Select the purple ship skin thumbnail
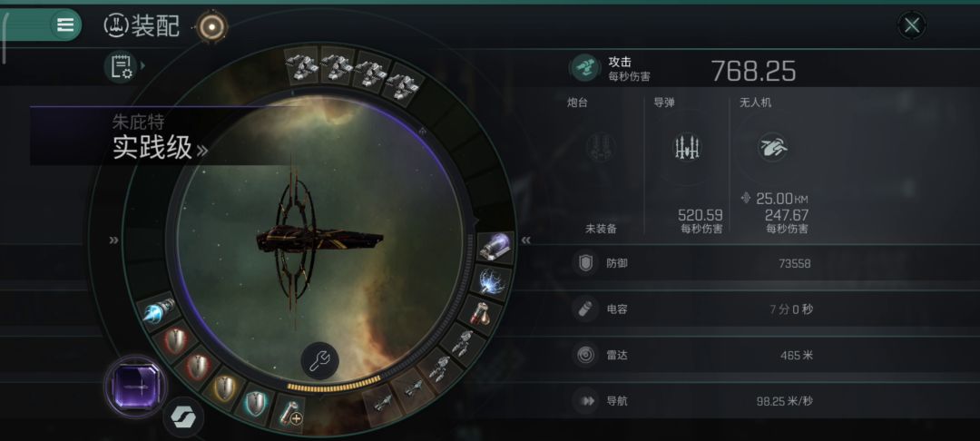Image resolution: width=980 pixels, height=441 pixels. [x=135, y=387]
